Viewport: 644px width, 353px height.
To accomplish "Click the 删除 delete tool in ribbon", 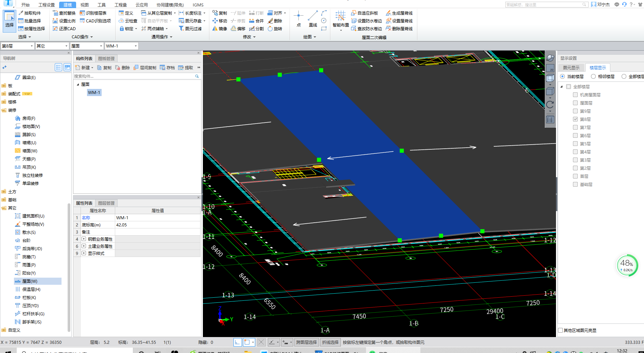I will [275, 21].
